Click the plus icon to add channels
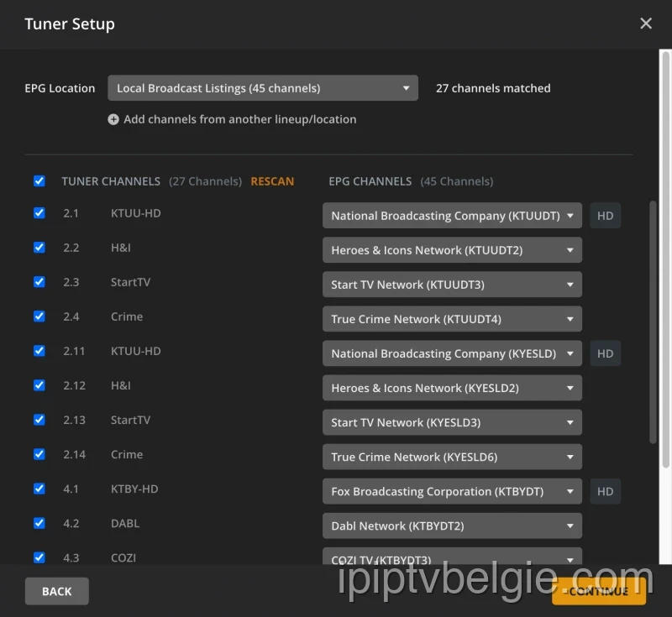672x617 pixels. tap(113, 119)
